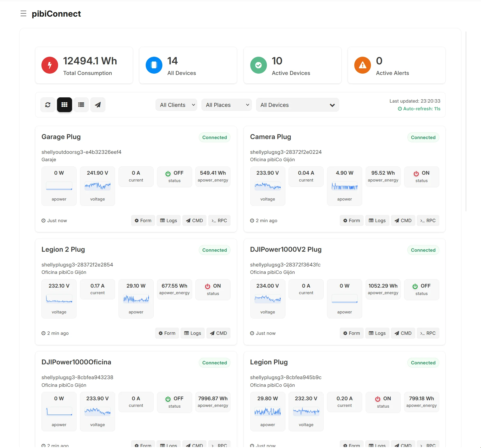Click the pibiConnect logo
The height and width of the screenshot is (448, 481).
point(56,13)
